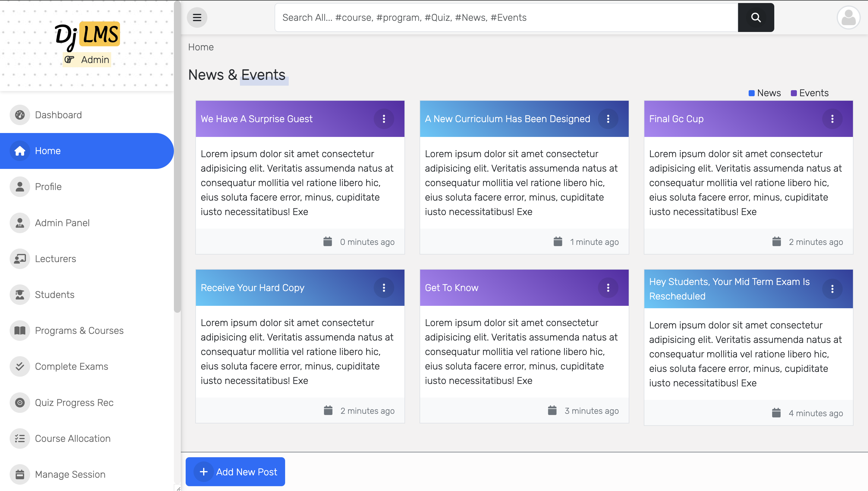The image size is (868, 491).
Task: Click the Add New Post button
Action: point(235,472)
